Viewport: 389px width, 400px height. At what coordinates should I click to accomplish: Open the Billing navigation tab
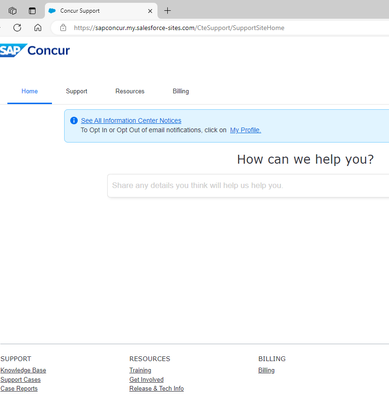pos(181,91)
